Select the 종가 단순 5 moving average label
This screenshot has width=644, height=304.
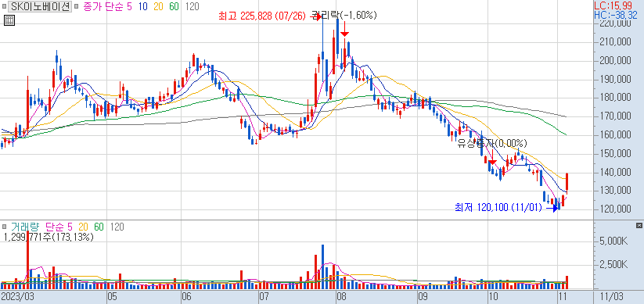pyautogui.click(x=108, y=6)
